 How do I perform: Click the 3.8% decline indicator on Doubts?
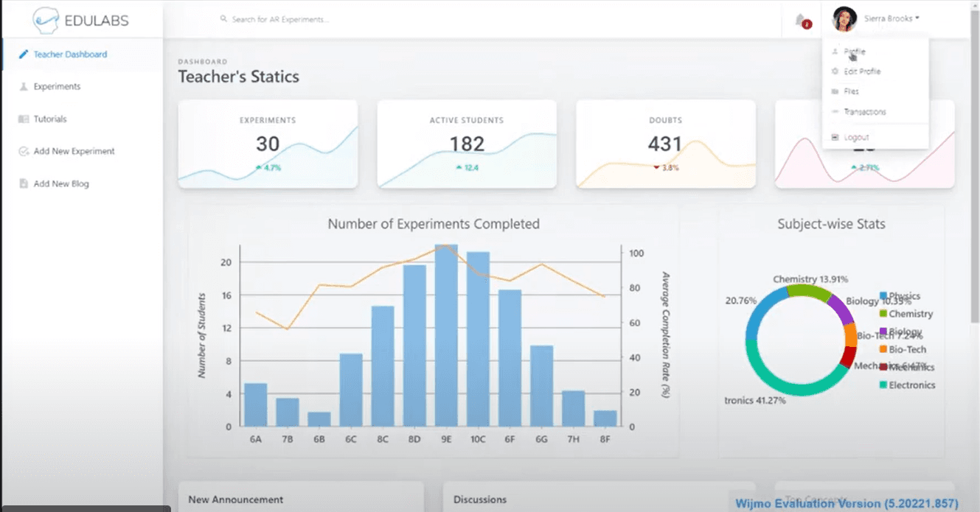coord(665,168)
